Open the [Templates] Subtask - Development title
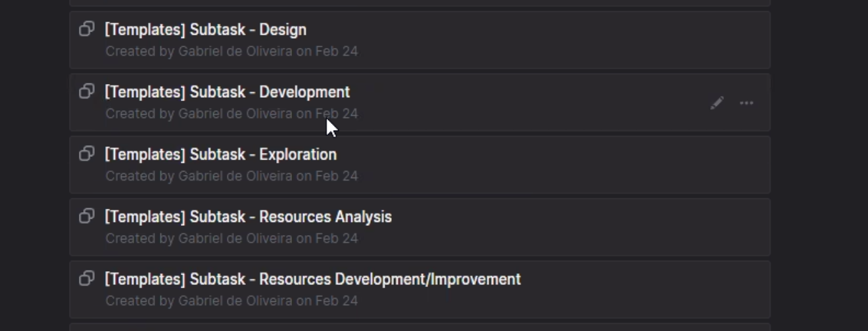The image size is (868, 331). 227,92
